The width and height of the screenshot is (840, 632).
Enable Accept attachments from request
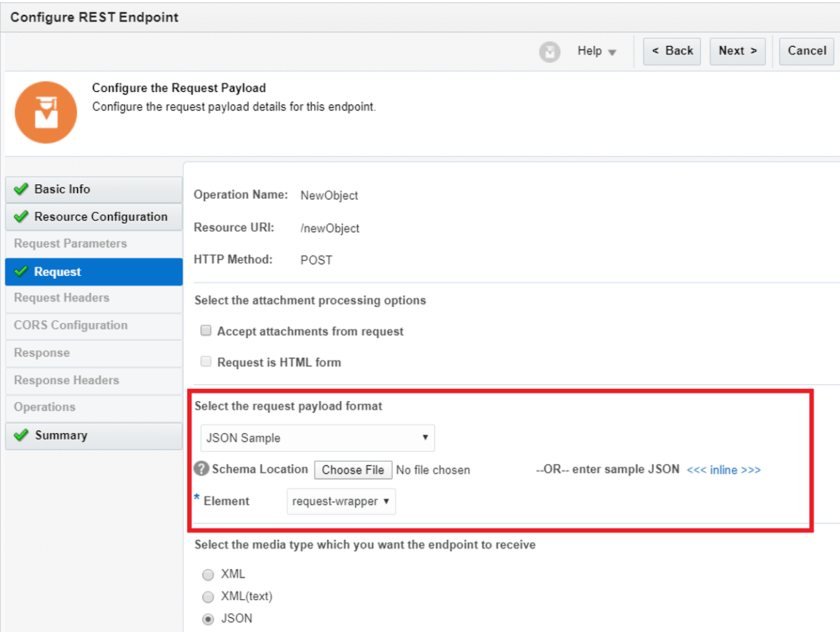206,331
